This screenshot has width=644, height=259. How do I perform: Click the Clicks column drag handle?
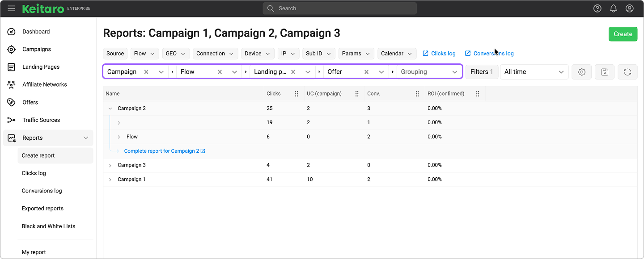point(297,94)
